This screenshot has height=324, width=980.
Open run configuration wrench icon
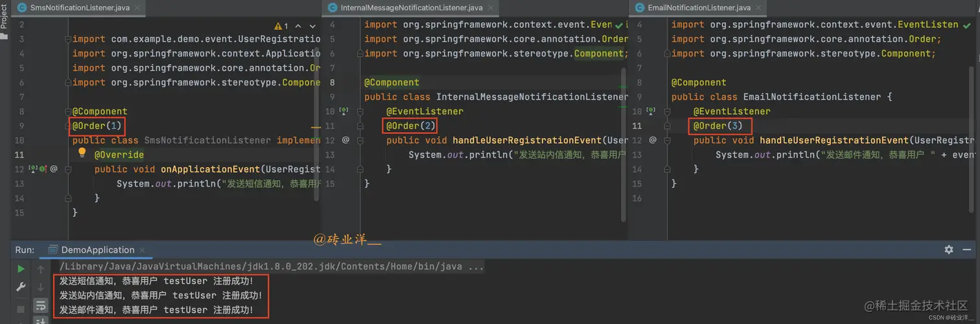tap(21, 287)
